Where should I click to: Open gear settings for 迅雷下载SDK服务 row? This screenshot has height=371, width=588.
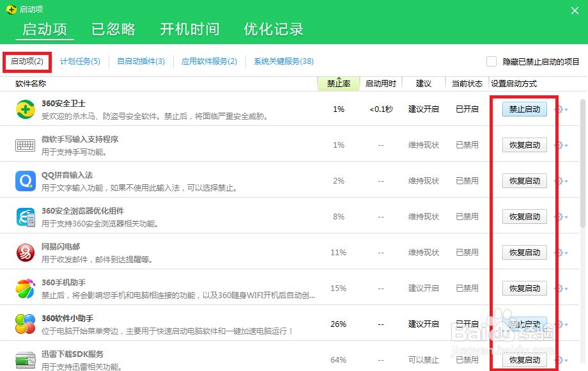coord(561,360)
